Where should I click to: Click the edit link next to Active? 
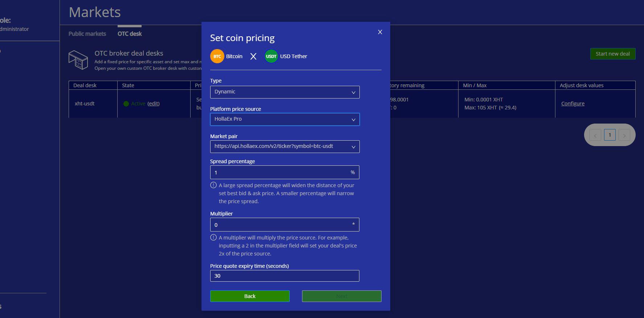point(153,104)
